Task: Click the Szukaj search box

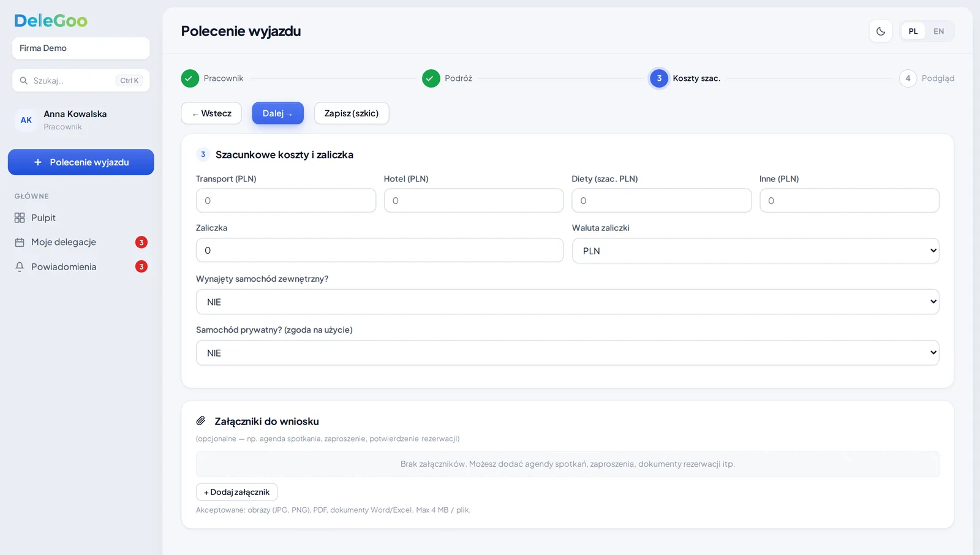Action: tap(81, 81)
